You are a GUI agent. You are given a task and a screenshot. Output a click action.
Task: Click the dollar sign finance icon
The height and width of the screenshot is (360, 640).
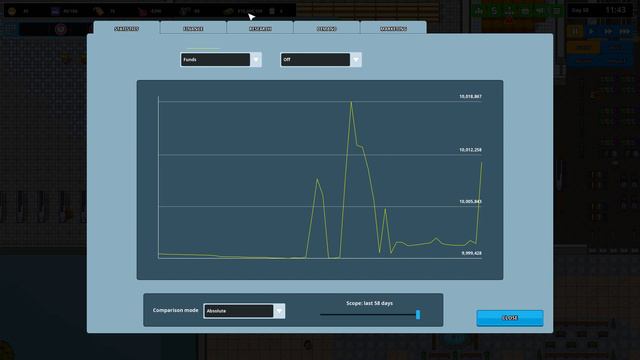[x=494, y=11]
